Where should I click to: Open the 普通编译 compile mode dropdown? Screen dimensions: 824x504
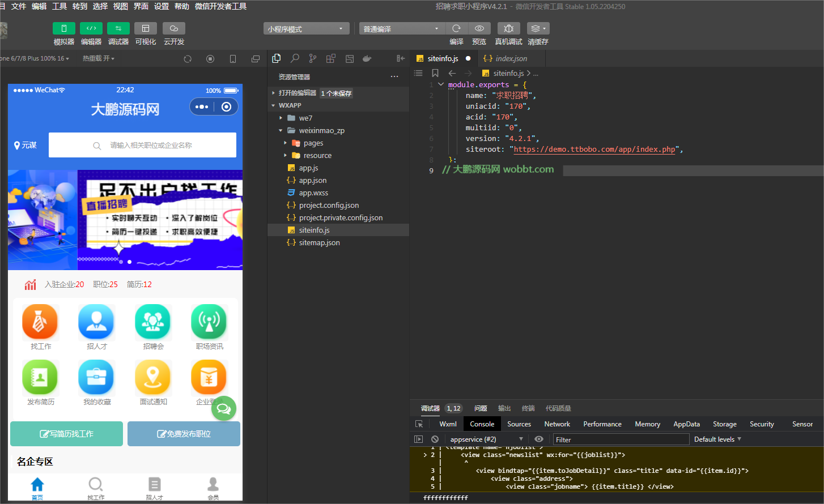tap(402, 29)
